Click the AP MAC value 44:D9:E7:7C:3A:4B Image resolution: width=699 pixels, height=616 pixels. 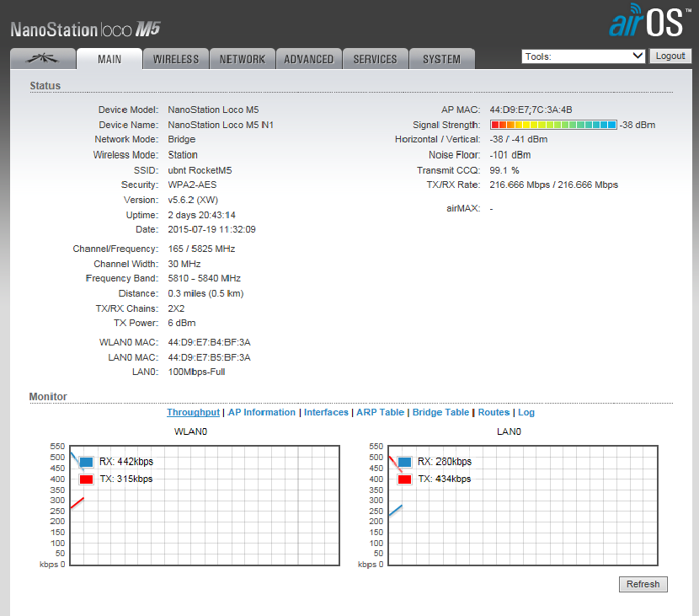(531, 110)
